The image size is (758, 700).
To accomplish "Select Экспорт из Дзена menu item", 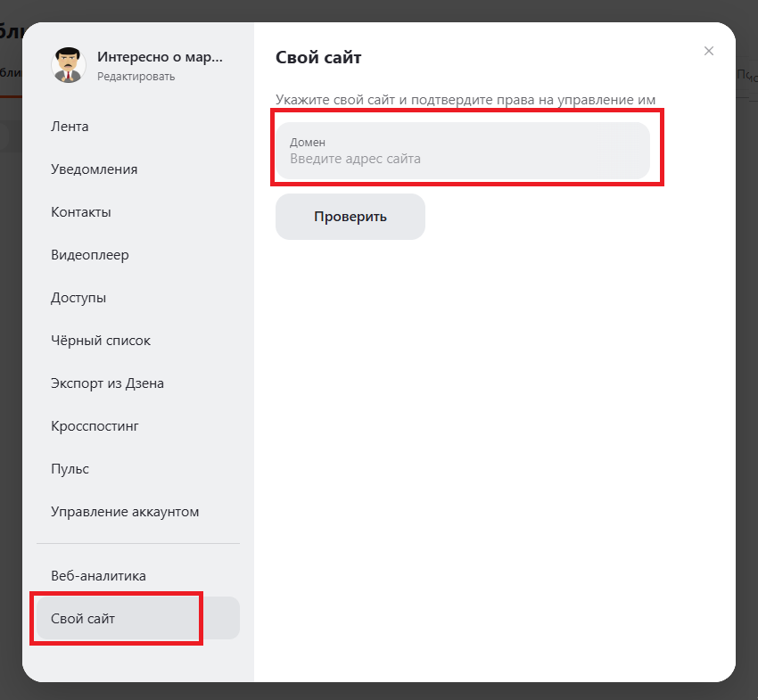I will [107, 383].
